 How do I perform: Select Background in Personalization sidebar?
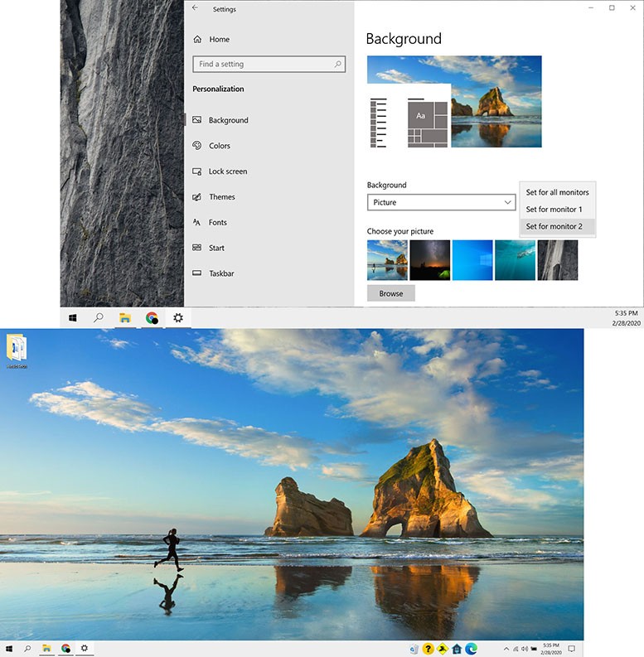pos(220,120)
